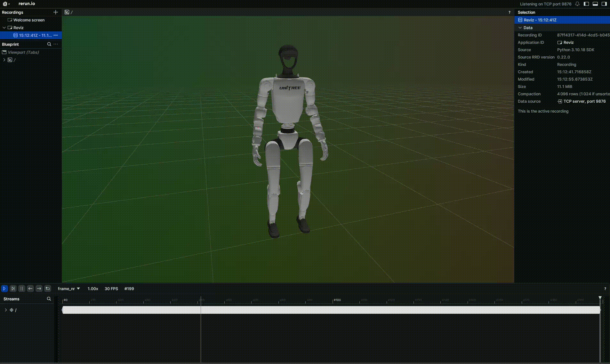Step back one frame with left arrow
Image resolution: width=610 pixels, height=364 pixels.
[x=30, y=289]
